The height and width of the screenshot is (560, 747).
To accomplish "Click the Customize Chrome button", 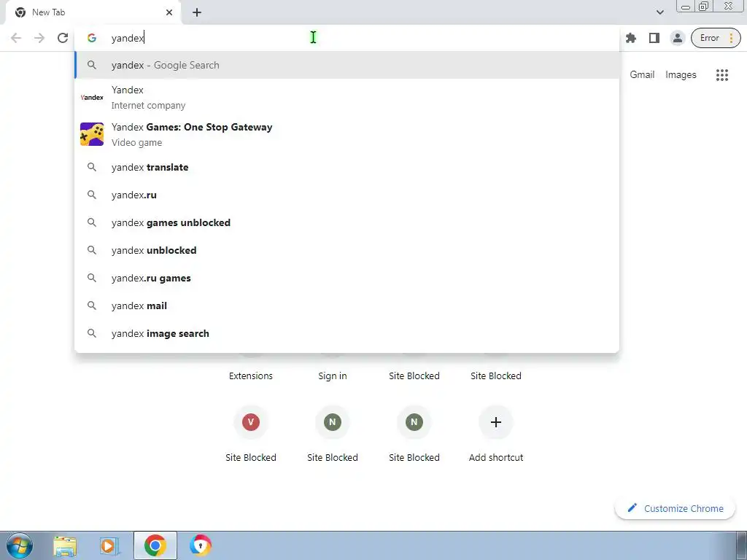I will pos(675,508).
